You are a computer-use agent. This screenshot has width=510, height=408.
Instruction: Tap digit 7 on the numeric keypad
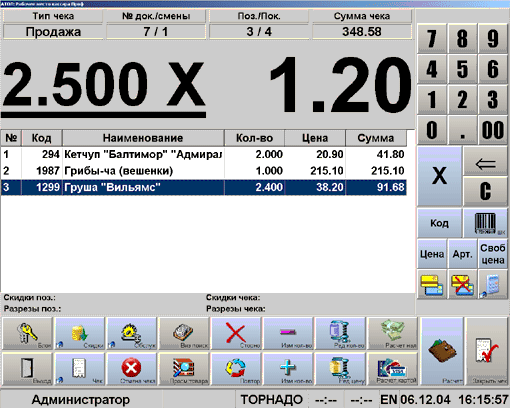pyautogui.click(x=432, y=38)
